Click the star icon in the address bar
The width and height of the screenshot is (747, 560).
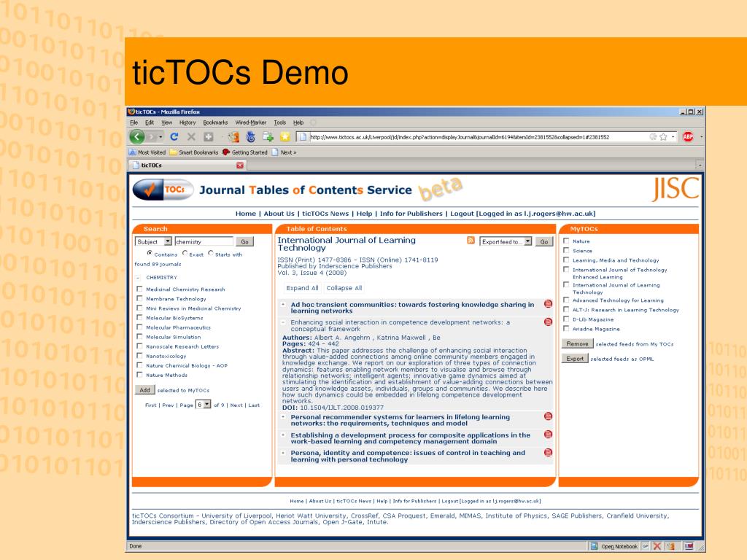(x=662, y=136)
